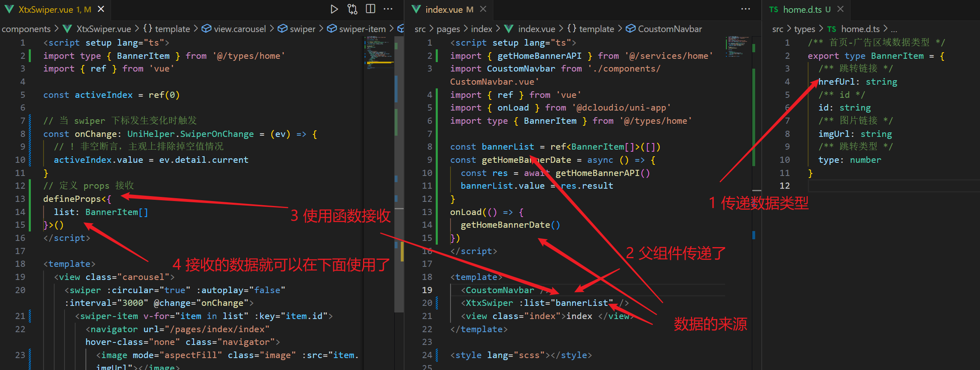Click 'ev.detail.current' in XtxSwiper.vue
Screen dimensions: 980x370
click(x=203, y=160)
